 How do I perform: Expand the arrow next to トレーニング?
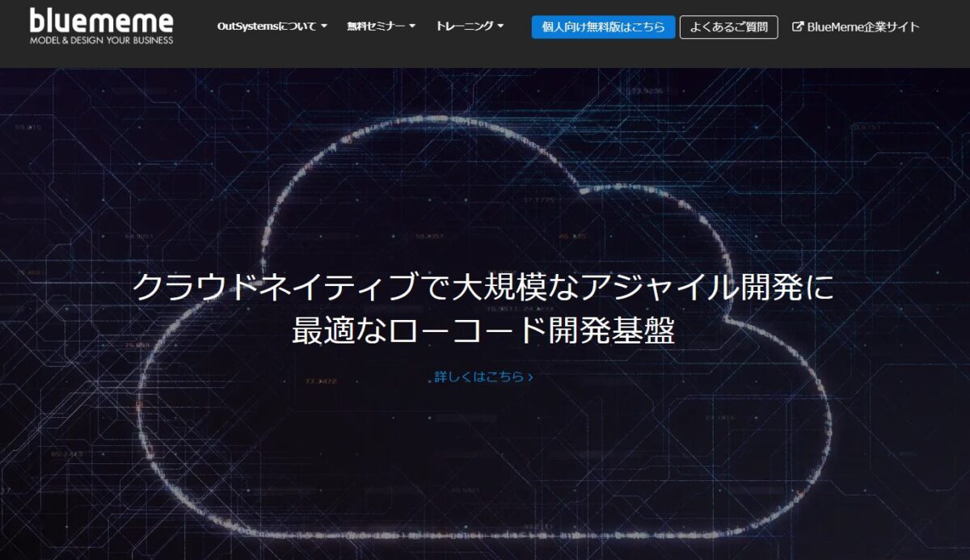pyautogui.click(x=500, y=26)
